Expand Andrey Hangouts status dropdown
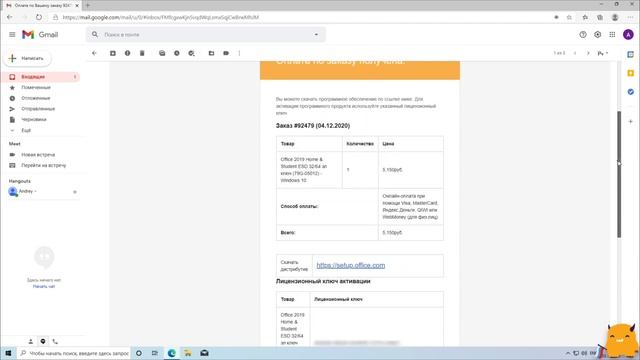Image resolution: width=640 pixels, height=360 pixels. coord(36,191)
